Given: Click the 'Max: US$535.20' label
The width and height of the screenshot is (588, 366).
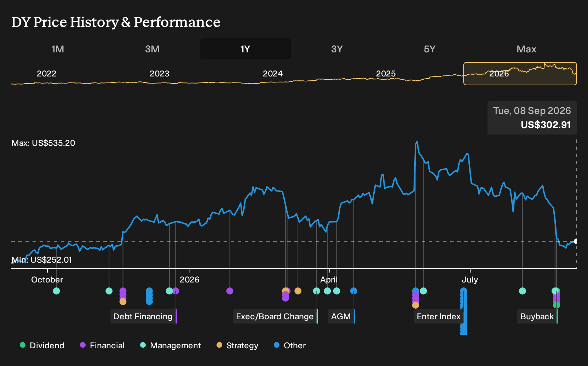Looking at the screenshot, I should click(43, 143).
